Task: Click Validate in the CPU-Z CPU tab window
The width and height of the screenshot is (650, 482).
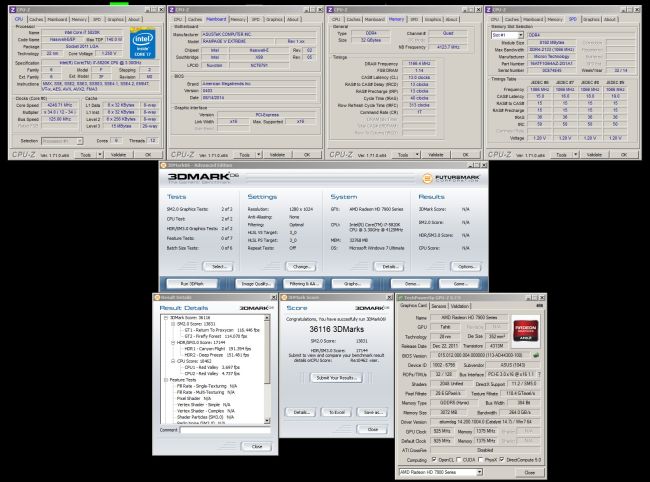Action: click(118, 155)
